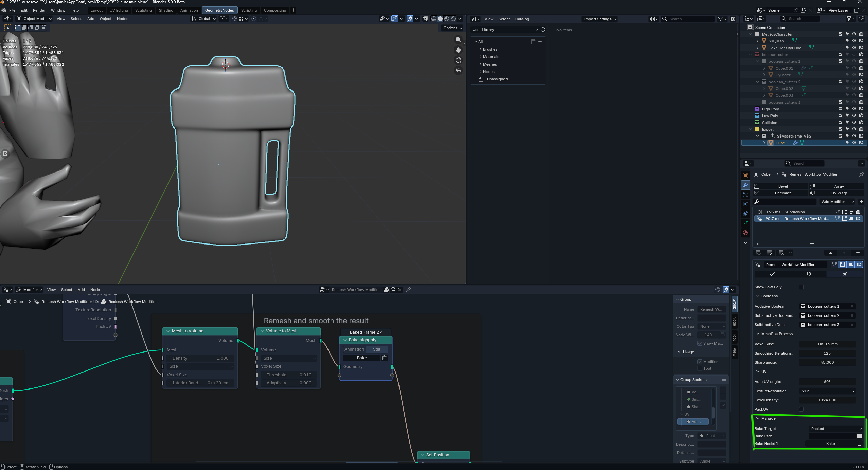Screen dimensions: 868x470
Task: Adjust the Smoothing Iterations value field
Action: (x=827, y=353)
